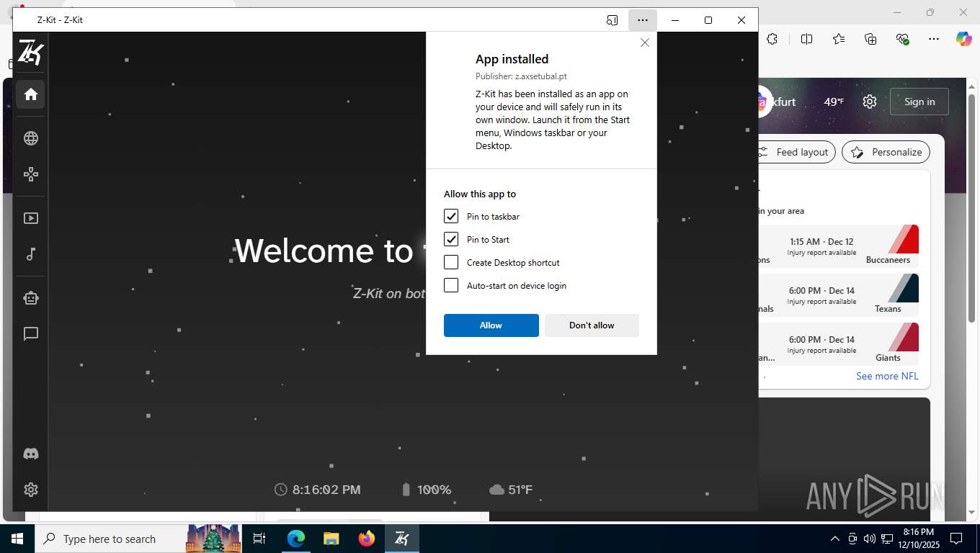980x553 pixels.
Task: Toggle Edge split screen icon
Action: 806,39
